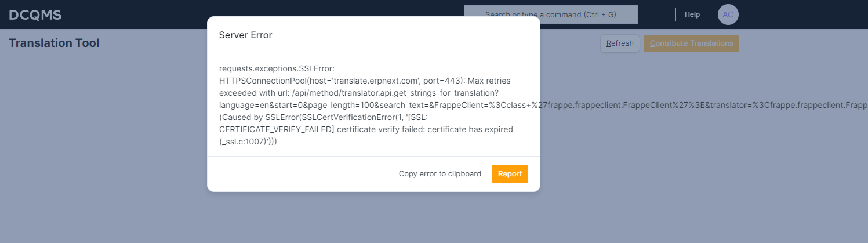Open the AC user avatar menu
The height and width of the screenshot is (243, 868).
728,14
